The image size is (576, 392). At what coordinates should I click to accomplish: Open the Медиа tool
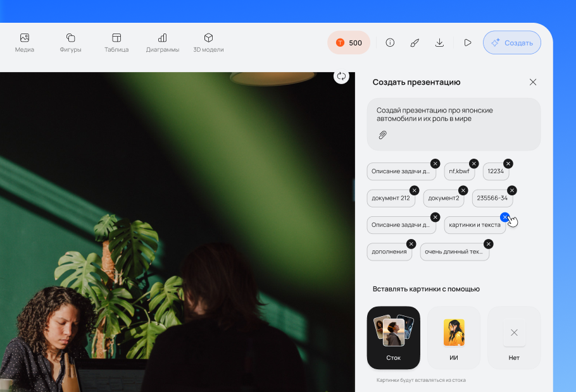click(25, 42)
